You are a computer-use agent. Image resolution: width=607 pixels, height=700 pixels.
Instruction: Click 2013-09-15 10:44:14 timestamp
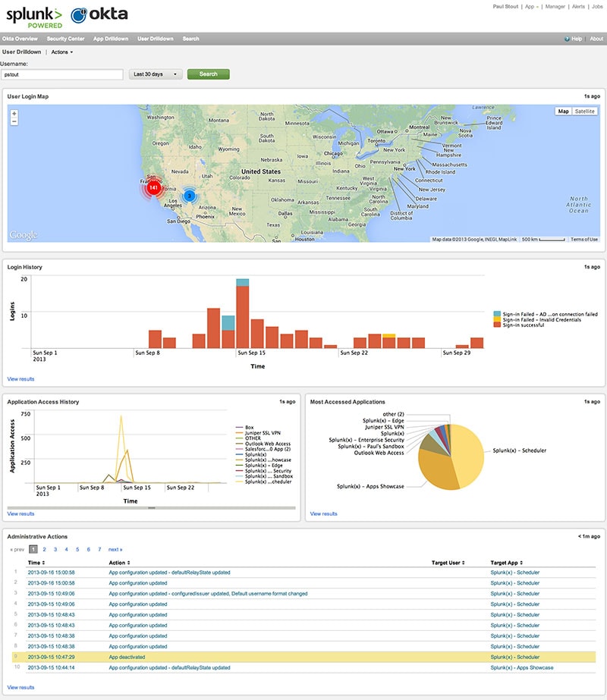[51, 668]
